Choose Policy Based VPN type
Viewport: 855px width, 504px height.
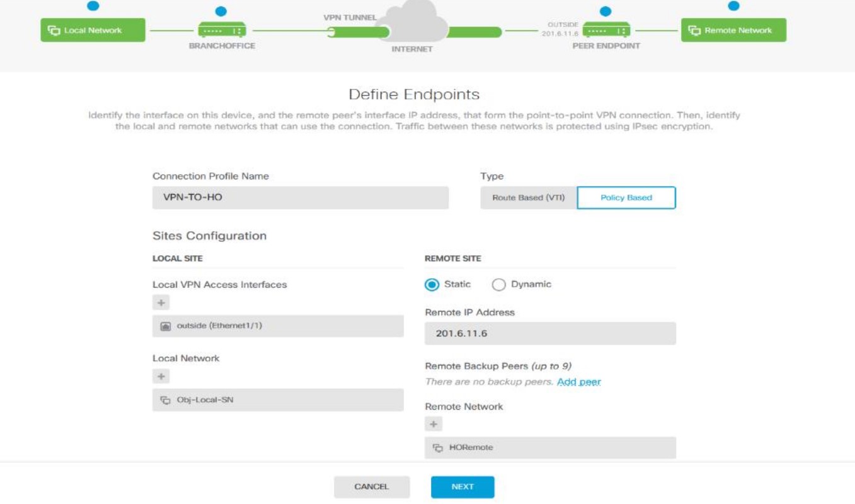click(626, 198)
